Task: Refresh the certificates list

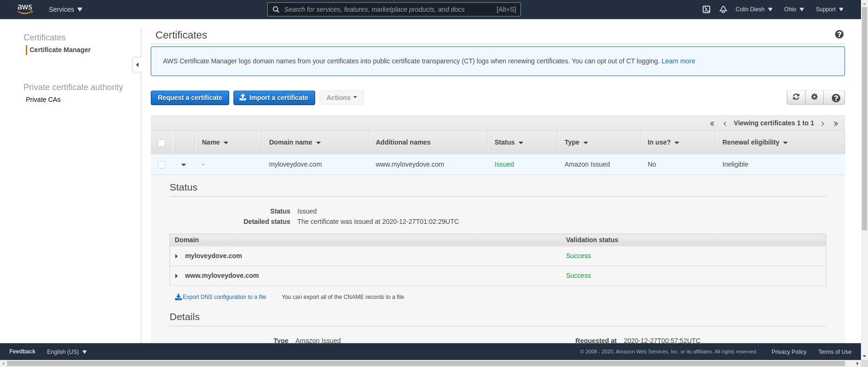Action: [x=796, y=97]
